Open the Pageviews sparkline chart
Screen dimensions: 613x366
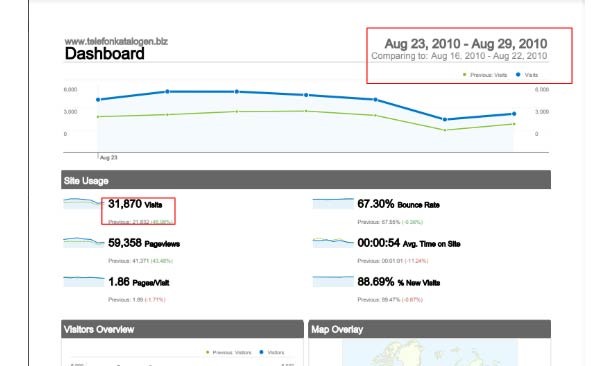[x=84, y=242]
